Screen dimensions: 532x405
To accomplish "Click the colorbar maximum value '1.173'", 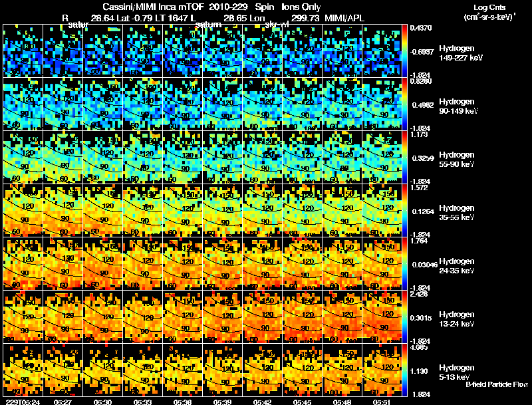I will coord(419,134).
